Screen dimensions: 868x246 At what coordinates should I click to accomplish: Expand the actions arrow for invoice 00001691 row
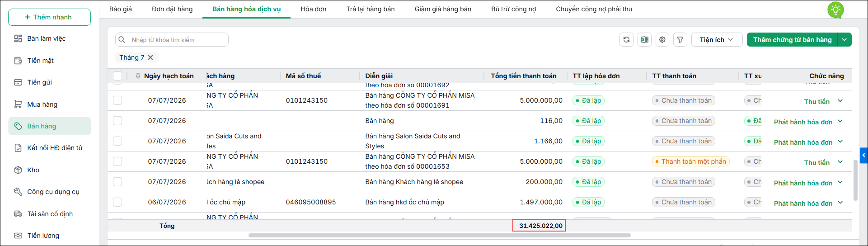pos(840,101)
